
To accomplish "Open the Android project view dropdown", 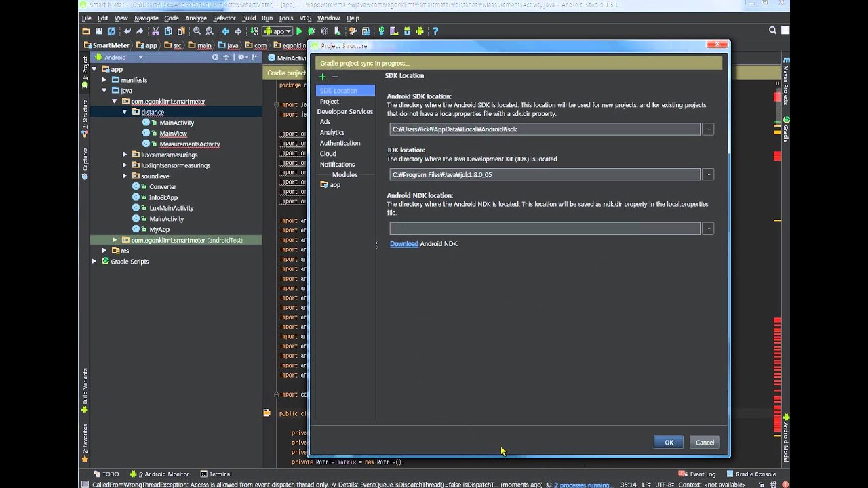I will [x=119, y=58].
